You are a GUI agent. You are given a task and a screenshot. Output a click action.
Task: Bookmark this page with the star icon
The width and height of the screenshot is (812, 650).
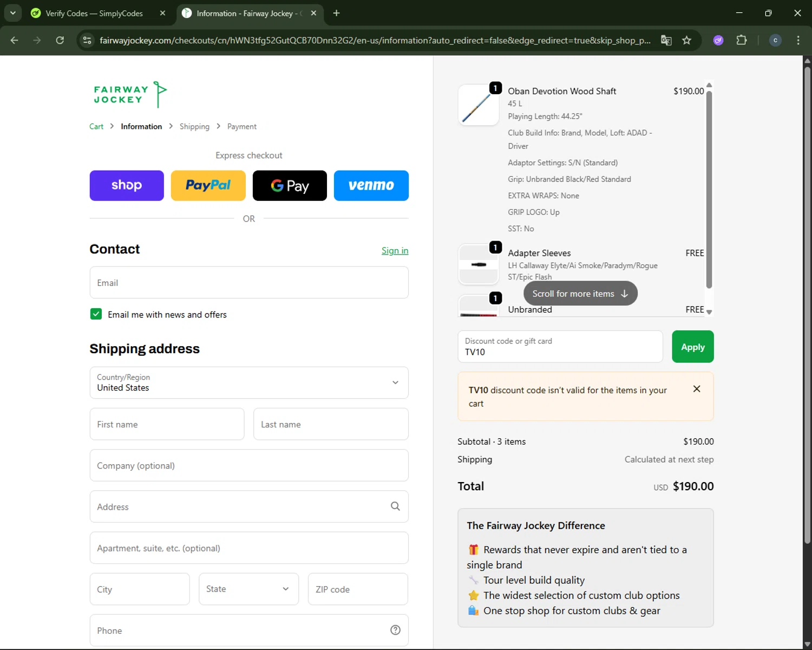click(x=686, y=40)
